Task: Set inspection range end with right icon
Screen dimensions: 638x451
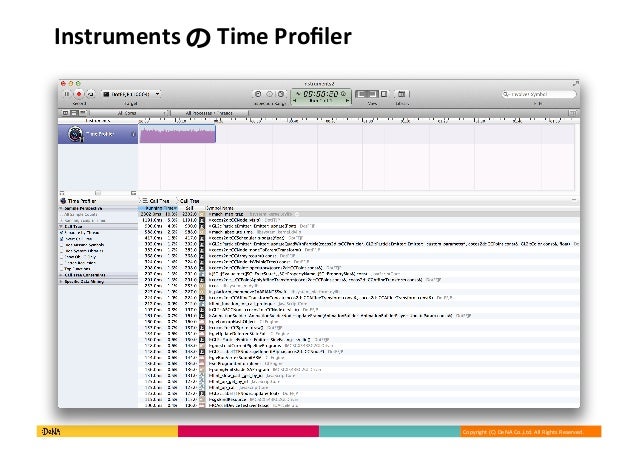Action: tap(281, 94)
